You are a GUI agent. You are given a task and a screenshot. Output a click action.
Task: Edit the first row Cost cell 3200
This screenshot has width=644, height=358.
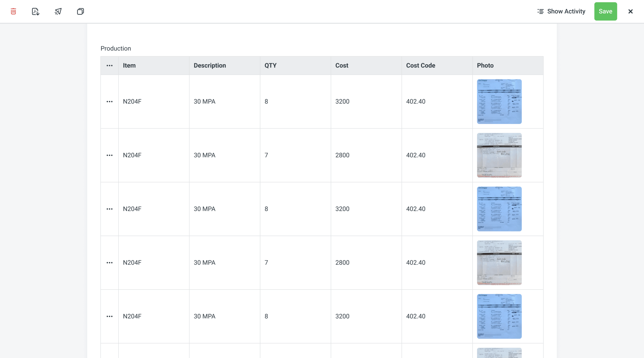tap(342, 101)
